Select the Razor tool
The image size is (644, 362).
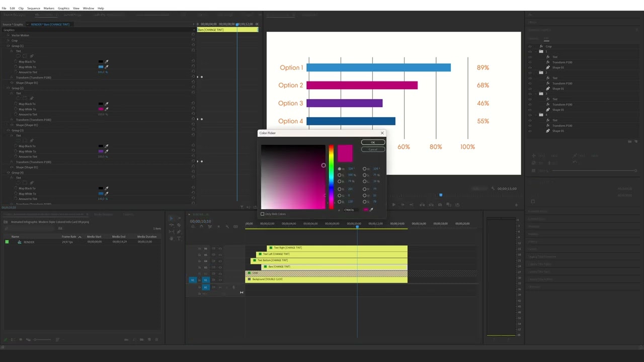[x=179, y=225]
